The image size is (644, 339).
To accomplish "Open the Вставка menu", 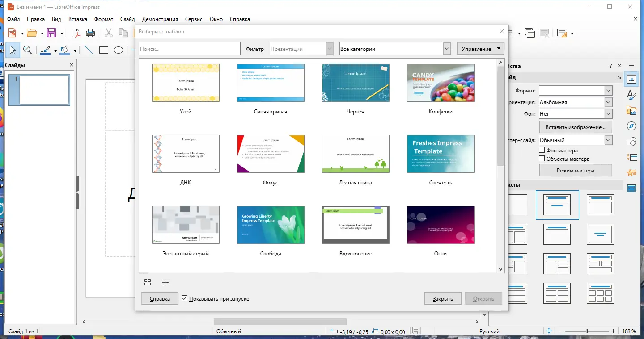I will [78, 19].
